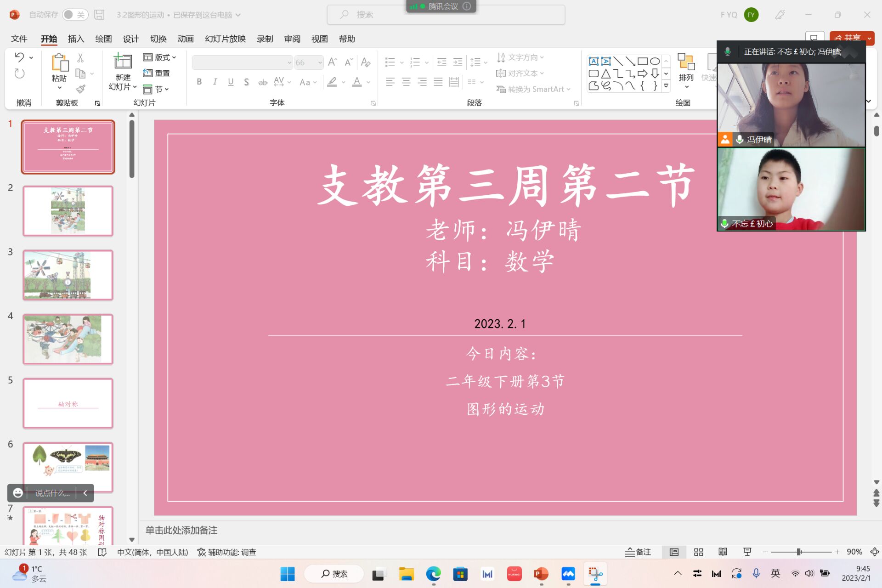Toggle text Shadow formatting

[x=247, y=82]
